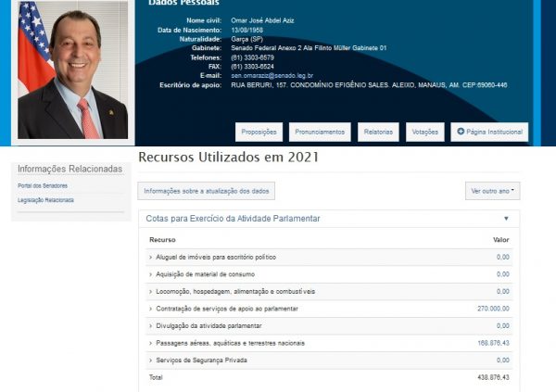Open the Legislação Relacionada link
The width and height of the screenshot is (556, 392).
pyautogui.click(x=45, y=200)
